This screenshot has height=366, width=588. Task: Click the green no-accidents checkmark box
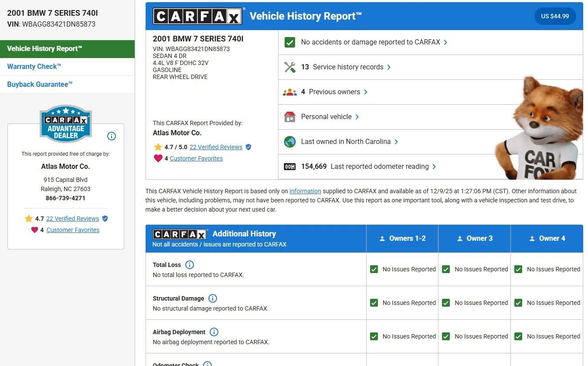[x=289, y=42]
